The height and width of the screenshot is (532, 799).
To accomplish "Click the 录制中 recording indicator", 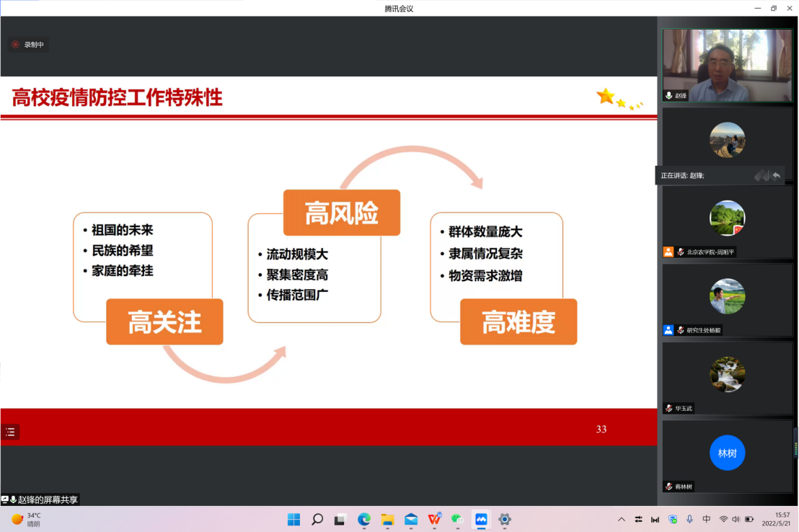I will (x=28, y=45).
